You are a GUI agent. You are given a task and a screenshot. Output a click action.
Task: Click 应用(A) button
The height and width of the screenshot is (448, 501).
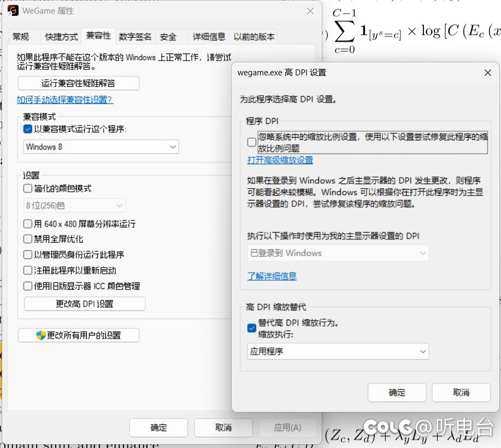click(287, 428)
